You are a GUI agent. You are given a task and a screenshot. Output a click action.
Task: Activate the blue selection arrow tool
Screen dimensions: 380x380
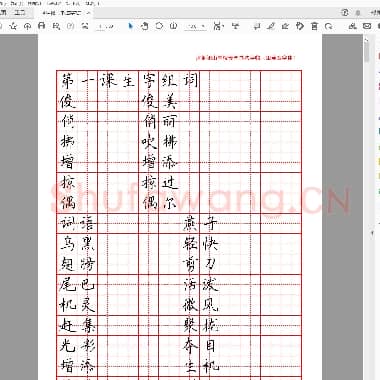tap(130, 26)
